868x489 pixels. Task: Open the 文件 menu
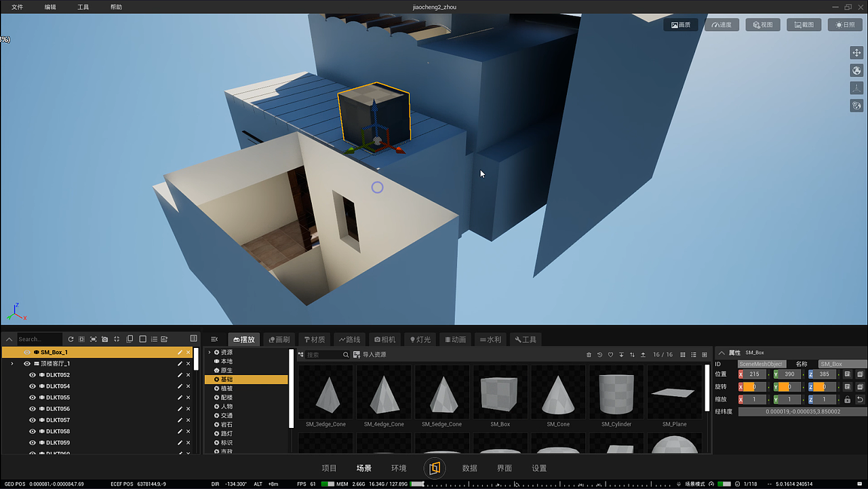17,7
